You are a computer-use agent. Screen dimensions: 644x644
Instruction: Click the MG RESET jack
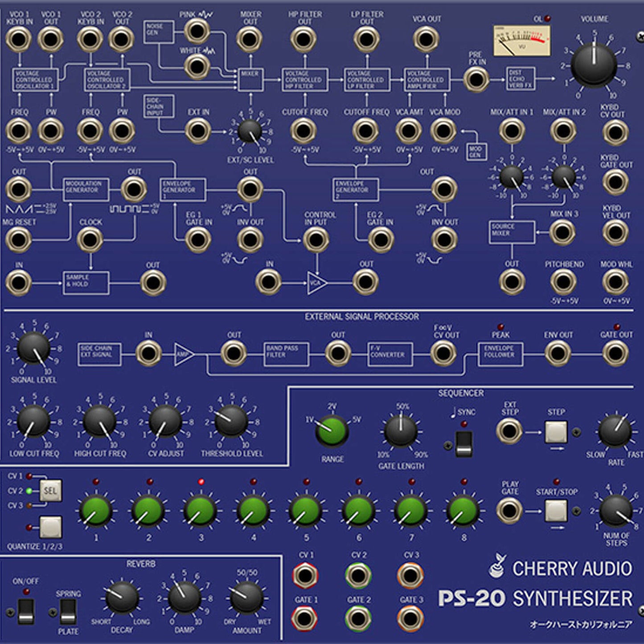tap(19, 240)
